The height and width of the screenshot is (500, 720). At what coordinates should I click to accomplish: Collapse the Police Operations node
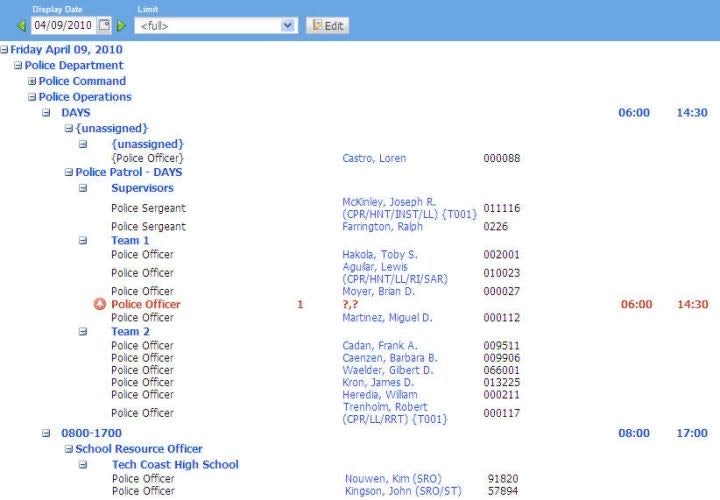point(32,97)
